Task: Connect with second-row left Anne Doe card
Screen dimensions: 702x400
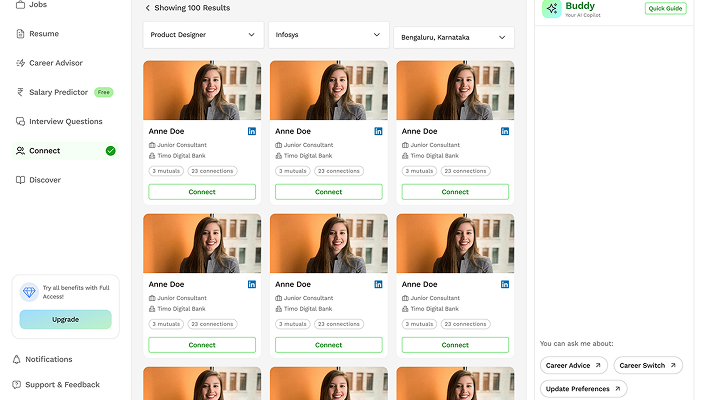Action: point(202,345)
